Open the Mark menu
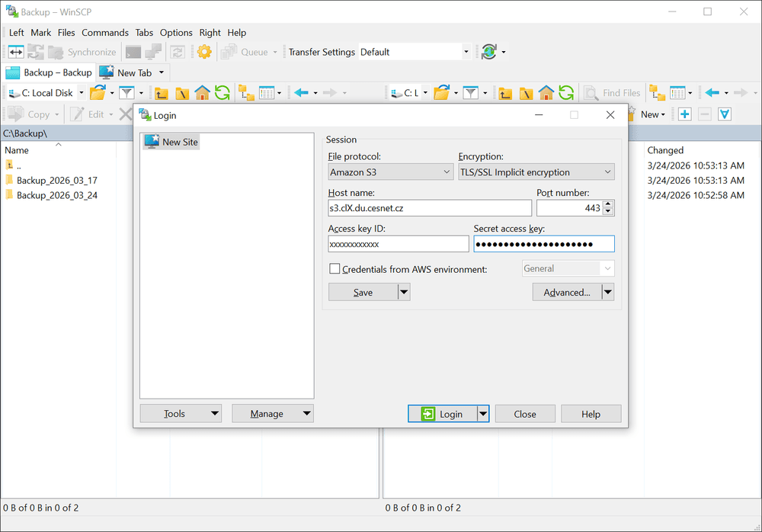762x532 pixels. 41,33
